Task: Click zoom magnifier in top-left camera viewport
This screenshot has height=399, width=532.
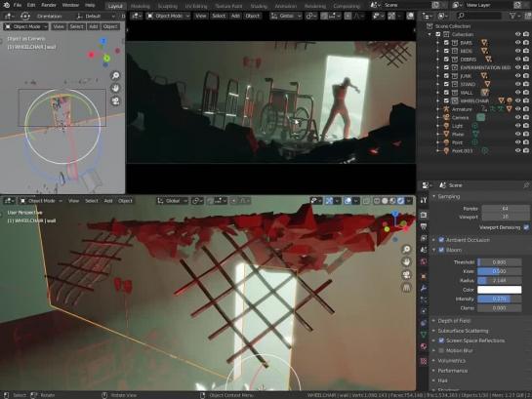Action: point(115,75)
